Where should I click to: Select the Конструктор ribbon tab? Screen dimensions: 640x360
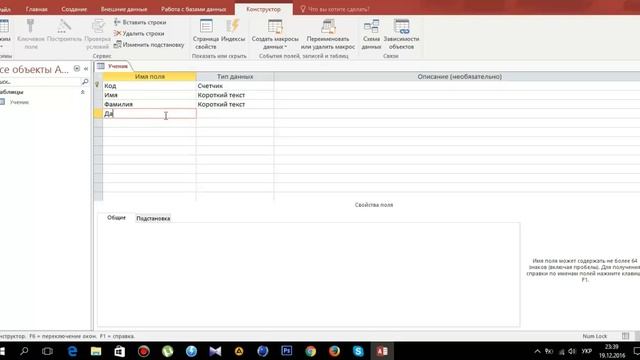[x=263, y=9]
